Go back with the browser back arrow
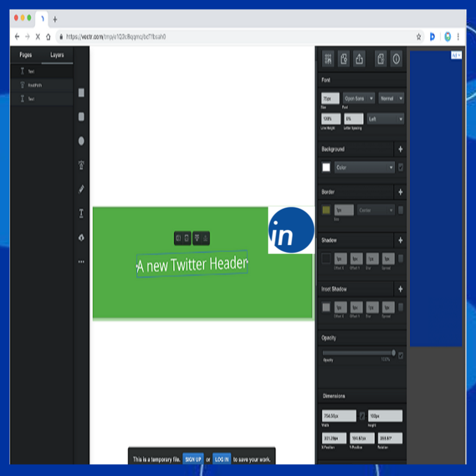 (x=17, y=37)
